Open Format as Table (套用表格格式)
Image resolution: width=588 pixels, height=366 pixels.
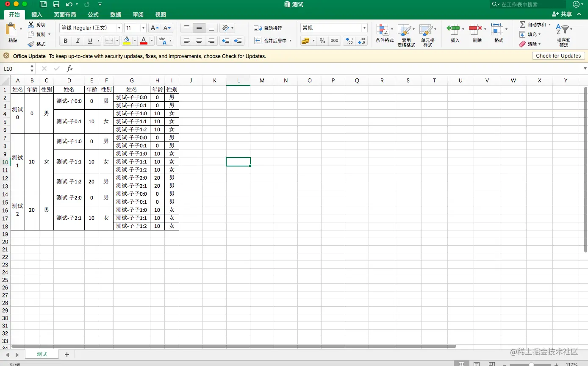click(x=406, y=35)
